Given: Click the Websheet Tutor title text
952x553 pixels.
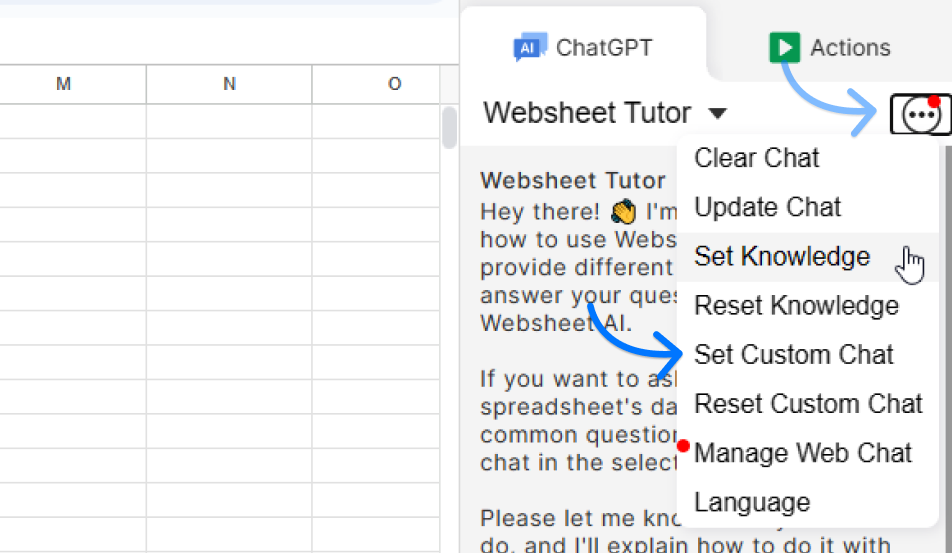Looking at the screenshot, I should (x=587, y=113).
